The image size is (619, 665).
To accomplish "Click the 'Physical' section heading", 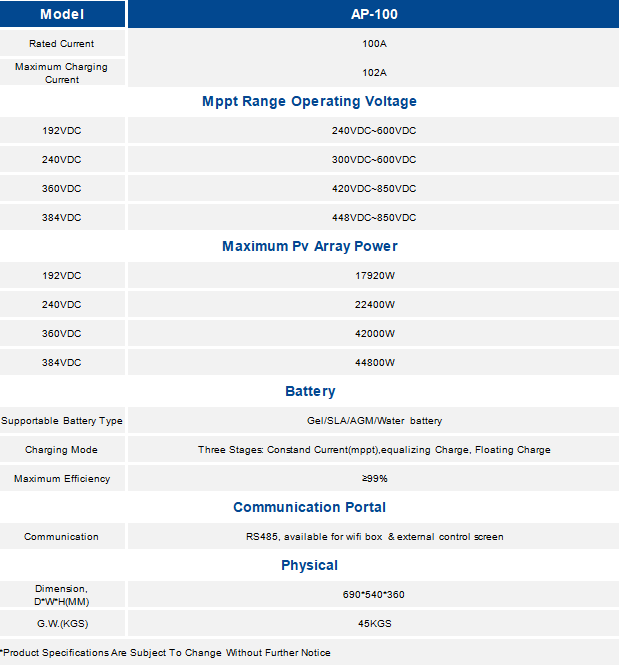I will pos(310,565).
